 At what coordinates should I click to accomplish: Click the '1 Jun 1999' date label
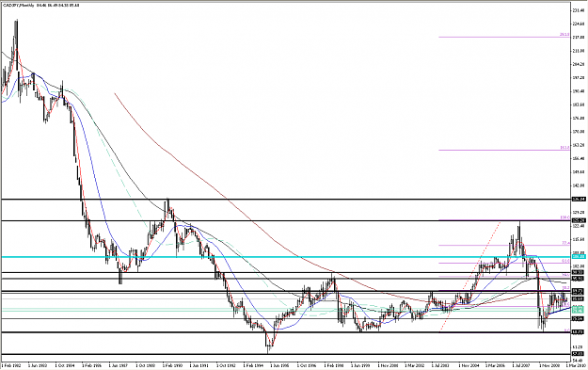(360, 364)
